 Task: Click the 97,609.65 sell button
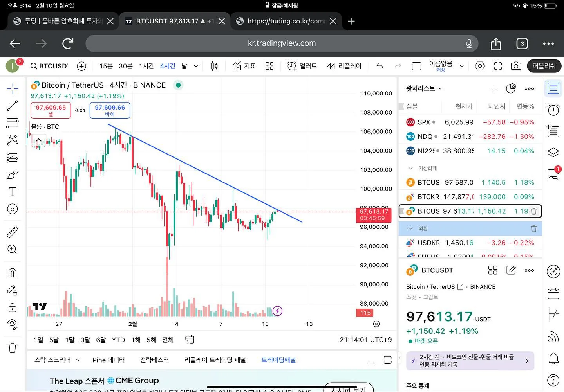pos(51,110)
